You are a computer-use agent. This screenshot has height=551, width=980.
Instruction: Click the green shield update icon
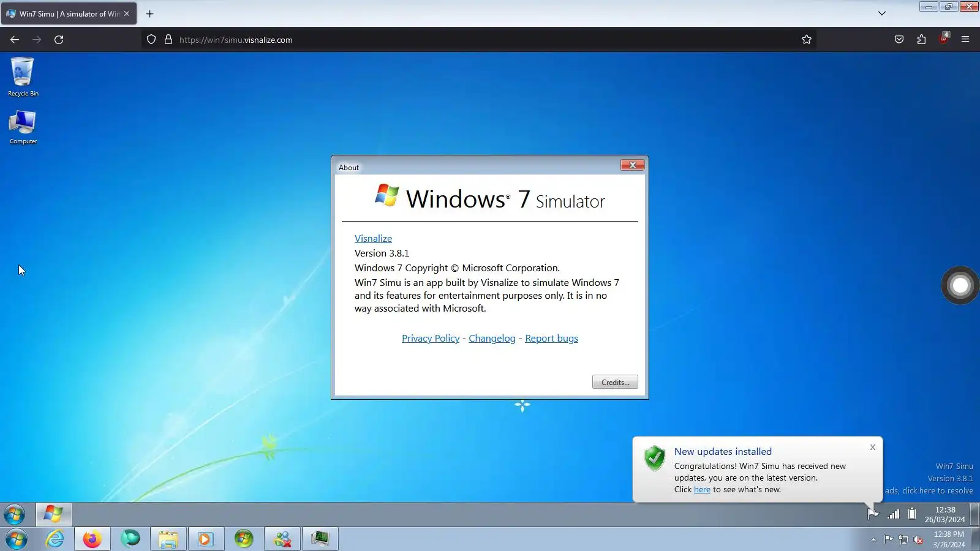pyautogui.click(x=654, y=458)
